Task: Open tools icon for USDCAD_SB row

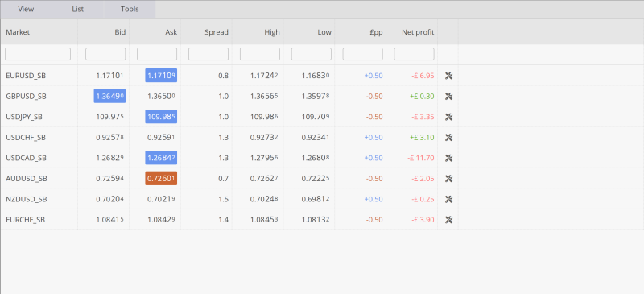Action: click(x=448, y=158)
